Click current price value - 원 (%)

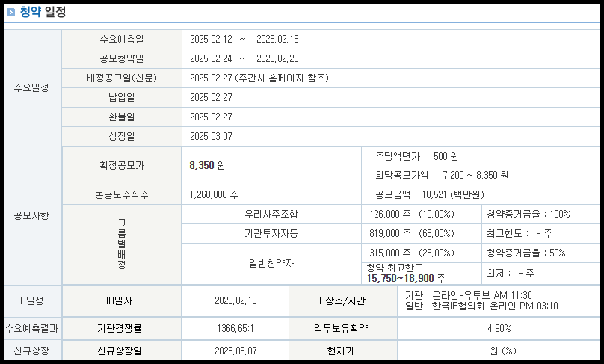[x=499, y=351]
